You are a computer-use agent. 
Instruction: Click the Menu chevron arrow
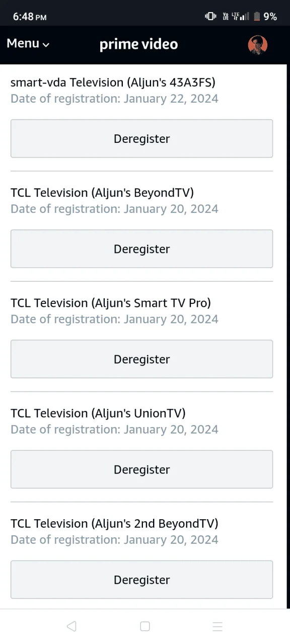(x=46, y=45)
